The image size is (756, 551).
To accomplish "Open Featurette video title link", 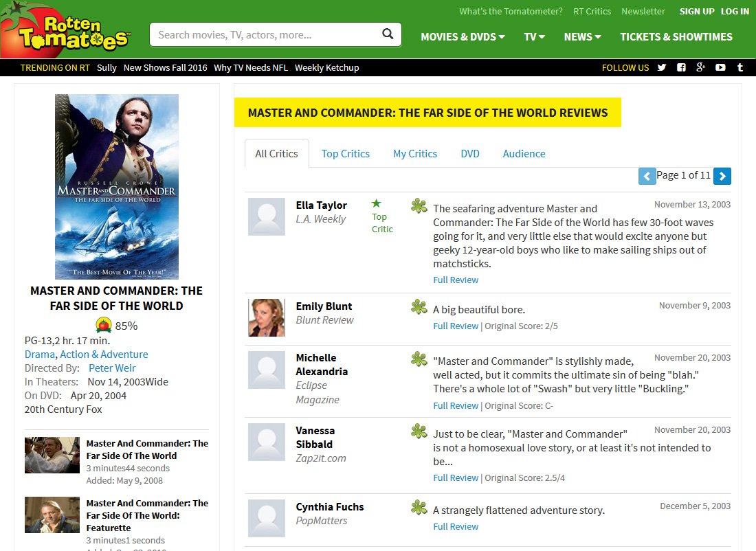I will (x=147, y=515).
